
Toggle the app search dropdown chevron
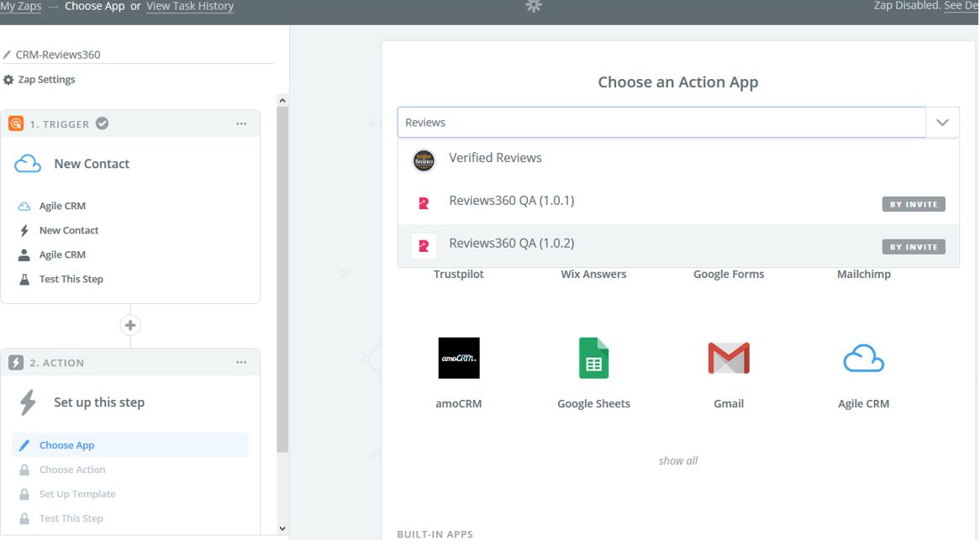click(x=942, y=123)
